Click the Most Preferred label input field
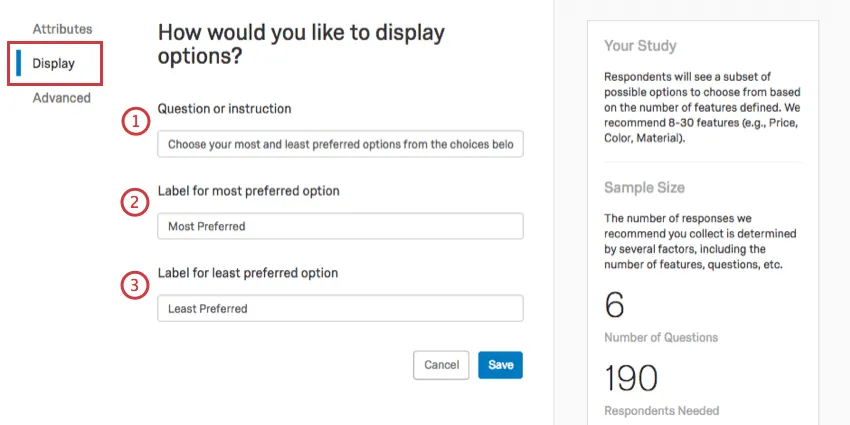The width and height of the screenshot is (850, 425). pos(340,226)
